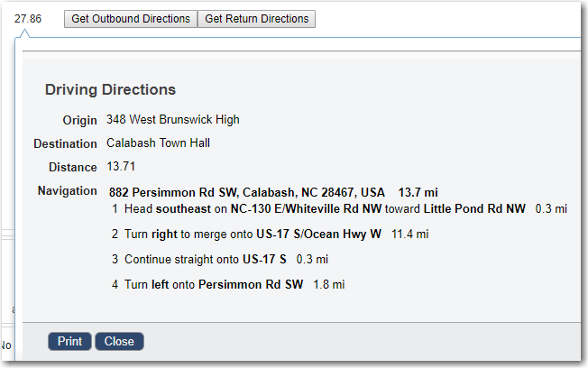The width and height of the screenshot is (588, 368).
Task: Click the Destination label
Action: [65, 143]
